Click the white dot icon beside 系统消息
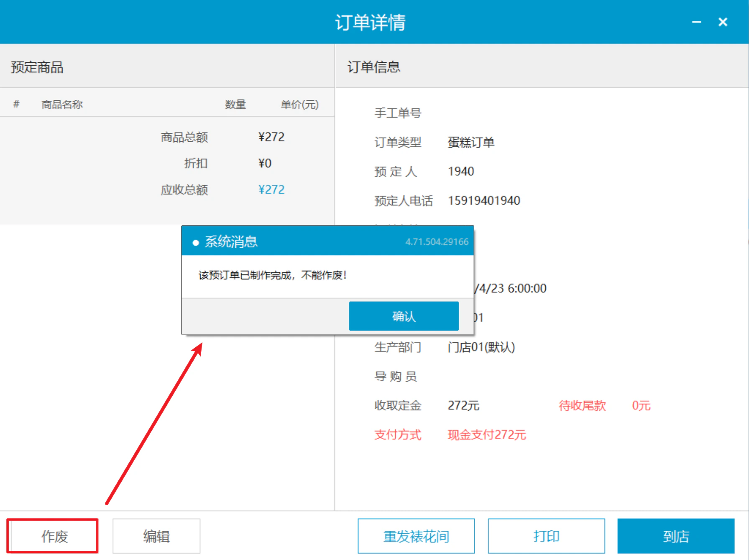 click(x=195, y=242)
